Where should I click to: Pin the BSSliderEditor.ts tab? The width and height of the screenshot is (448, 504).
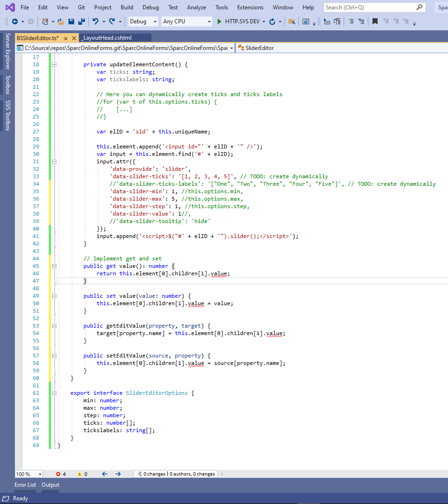click(x=66, y=38)
